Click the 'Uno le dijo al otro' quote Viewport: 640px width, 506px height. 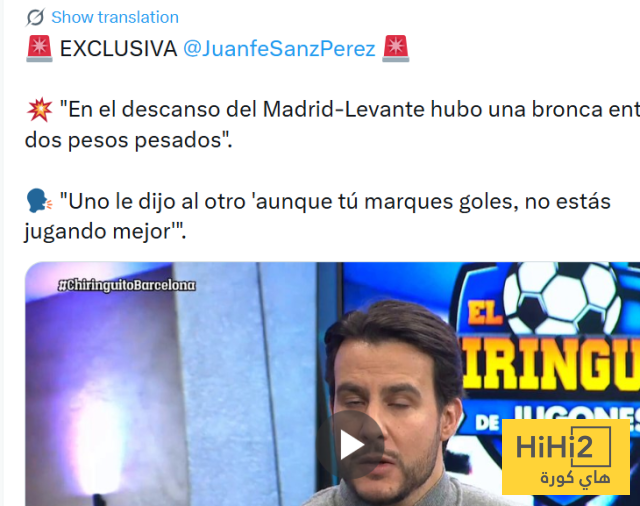[x=335, y=201]
